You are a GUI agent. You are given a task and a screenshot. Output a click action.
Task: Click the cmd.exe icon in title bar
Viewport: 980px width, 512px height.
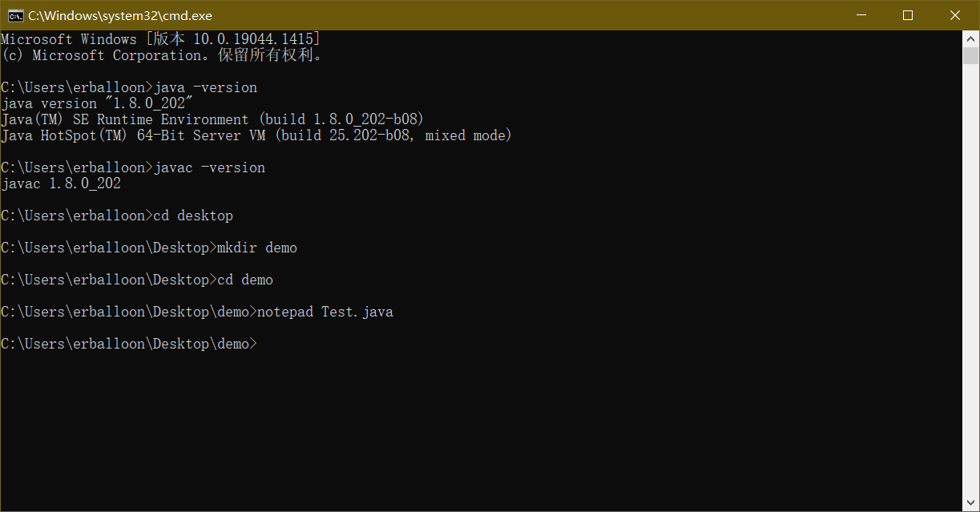point(15,15)
